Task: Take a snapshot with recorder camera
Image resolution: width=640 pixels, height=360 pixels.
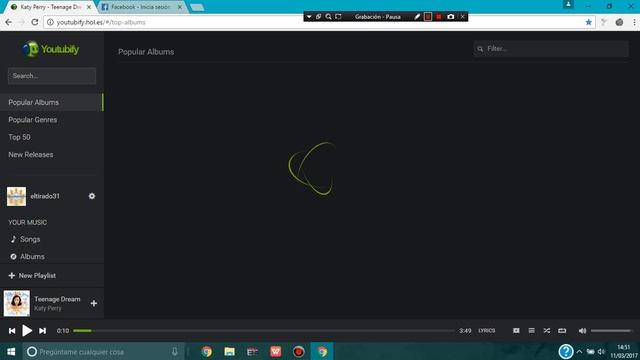Action: click(x=451, y=17)
